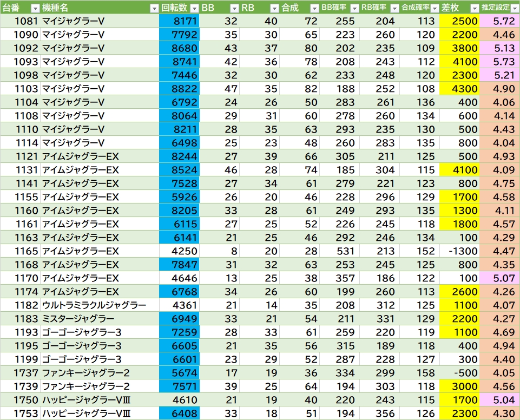Select machine number cell 1081
This screenshot has height=420, width=520.
(x=20, y=21)
